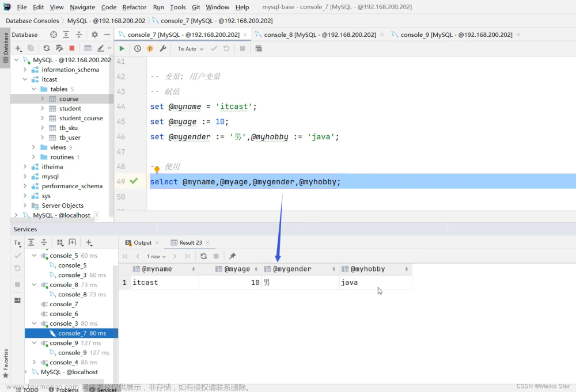
Task: Pin the Result 23 tab
Action: tap(232, 256)
